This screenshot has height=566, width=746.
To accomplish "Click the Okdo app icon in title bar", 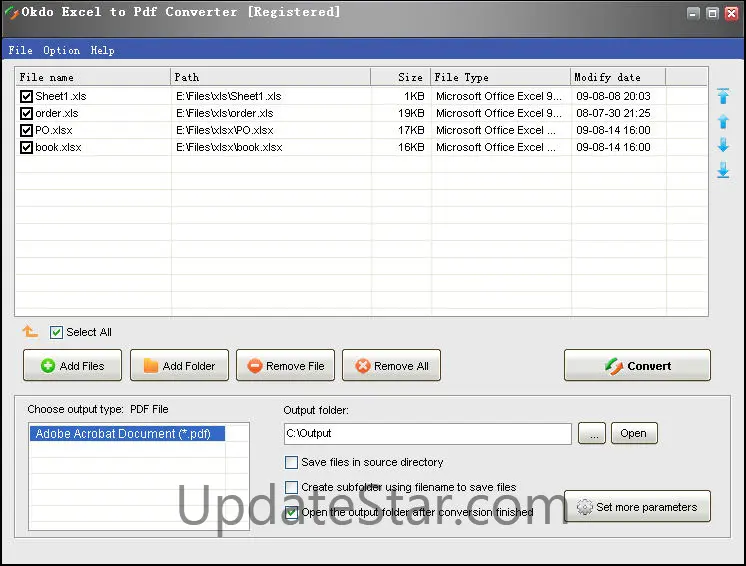I will click(11, 12).
